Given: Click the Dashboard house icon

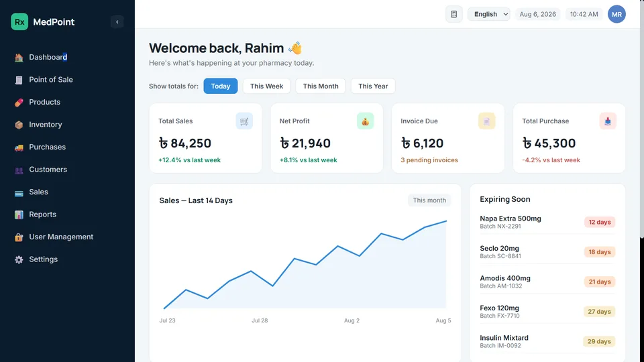Looking at the screenshot, I should pyautogui.click(x=19, y=58).
